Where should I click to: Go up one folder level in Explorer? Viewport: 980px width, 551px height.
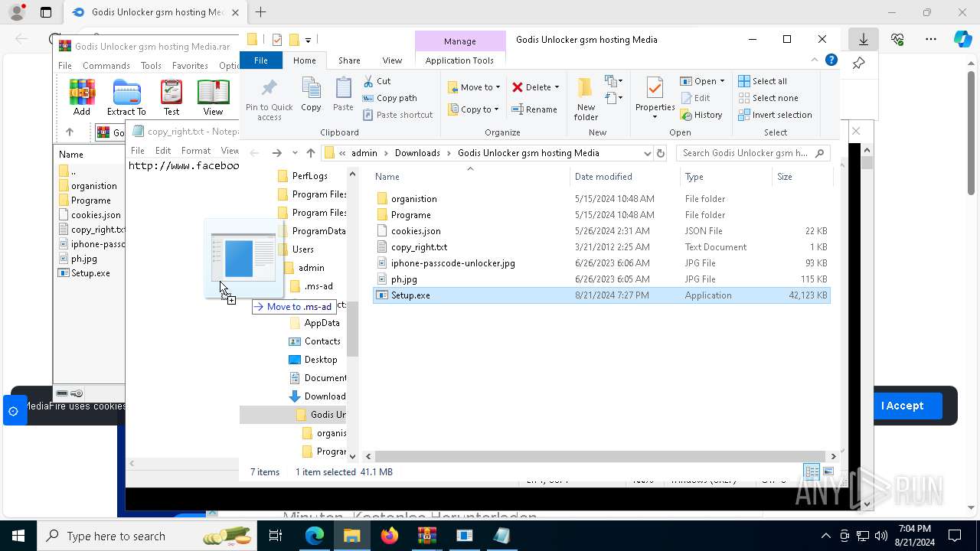click(311, 153)
